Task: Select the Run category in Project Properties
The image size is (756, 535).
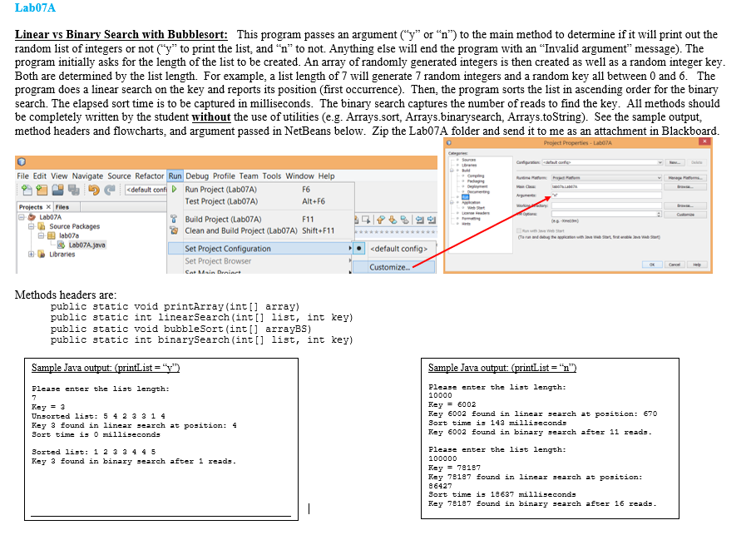Action: [x=466, y=196]
